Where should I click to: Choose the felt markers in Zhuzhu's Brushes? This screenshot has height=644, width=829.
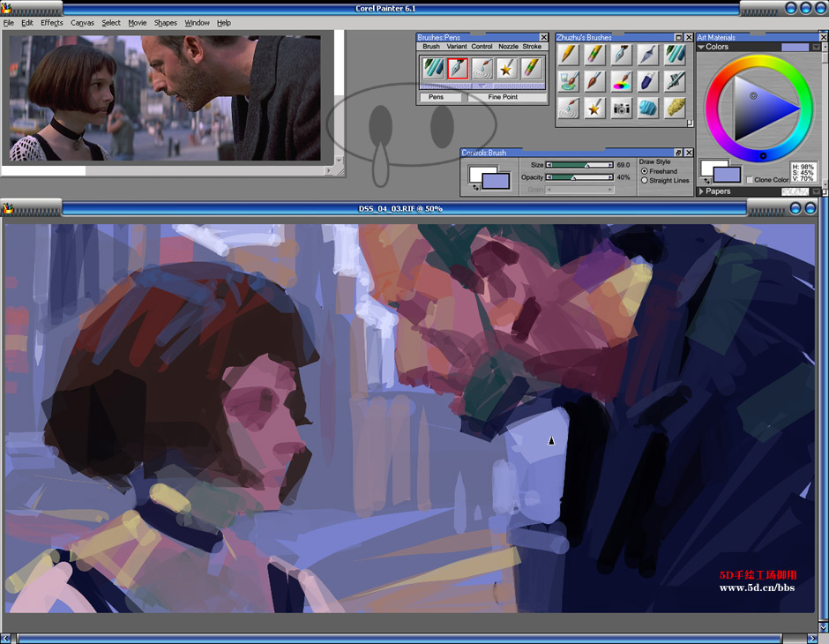coord(676,55)
